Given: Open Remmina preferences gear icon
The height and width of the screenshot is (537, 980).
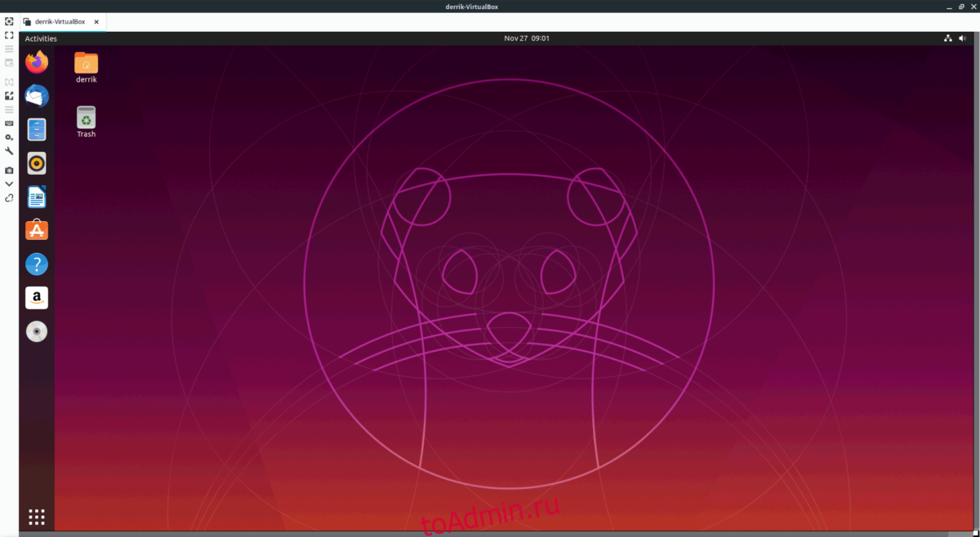Looking at the screenshot, I should pyautogui.click(x=9, y=137).
